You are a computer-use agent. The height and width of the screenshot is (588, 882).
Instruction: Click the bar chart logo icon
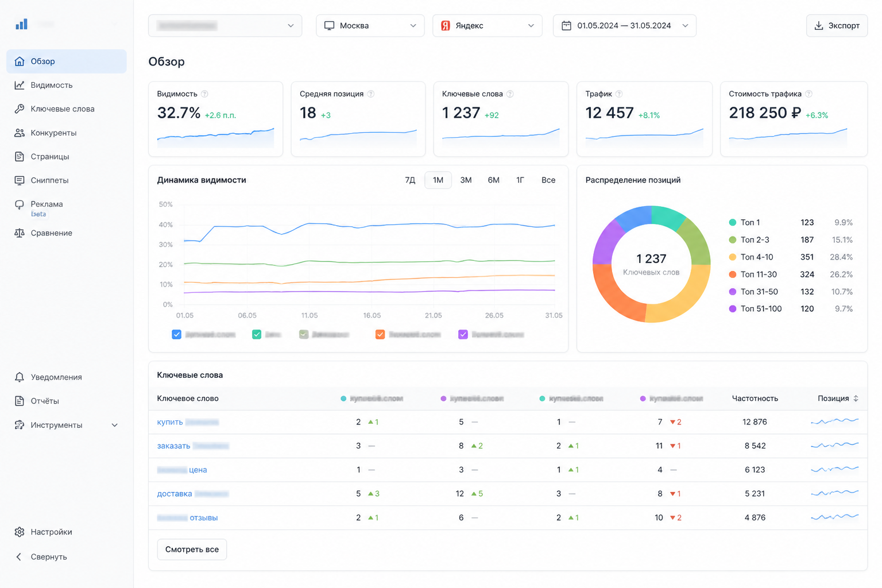[21, 24]
